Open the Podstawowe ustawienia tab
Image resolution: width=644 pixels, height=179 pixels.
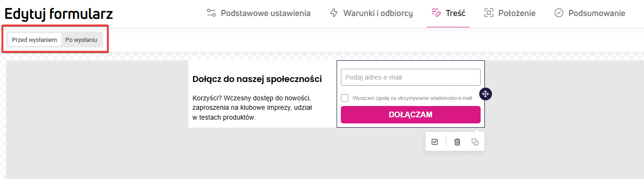pyautogui.click(x=266, y=13)
